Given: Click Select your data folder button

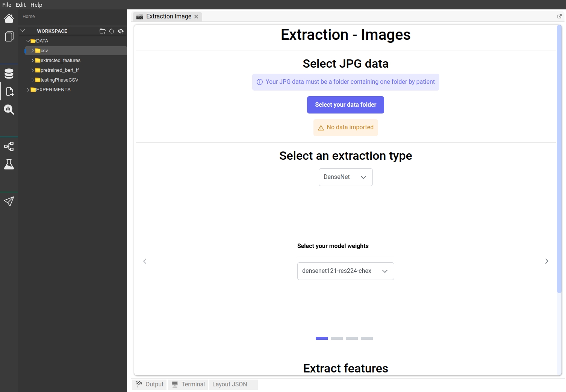Looking at the screenshot, I should click(x=345, y=105).
